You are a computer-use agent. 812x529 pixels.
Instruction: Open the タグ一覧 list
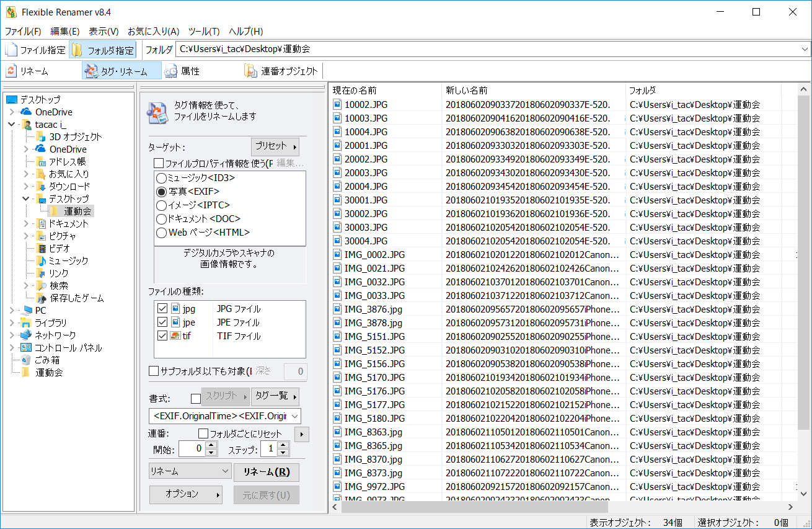point(275,396)
